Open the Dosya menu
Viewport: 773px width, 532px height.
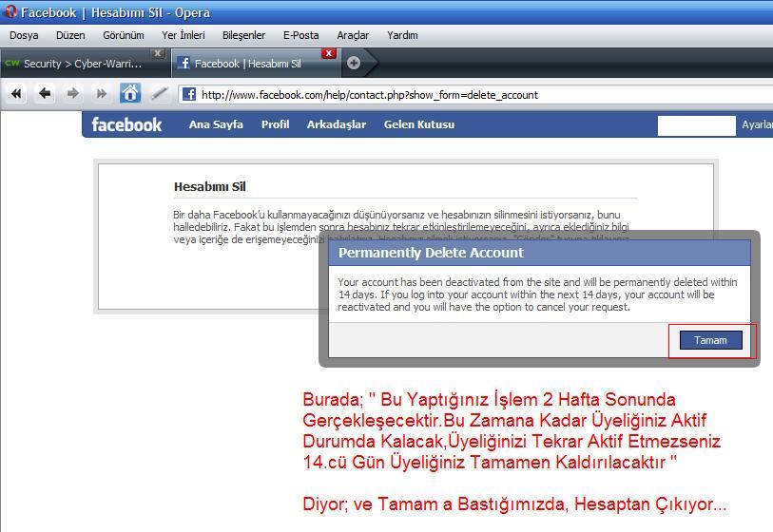point(24,35)
